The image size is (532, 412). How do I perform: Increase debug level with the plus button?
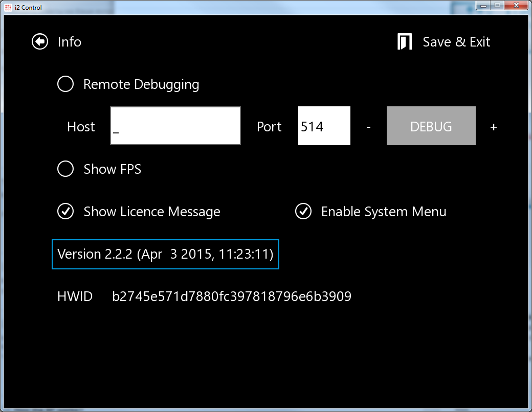tap(494, 127)
